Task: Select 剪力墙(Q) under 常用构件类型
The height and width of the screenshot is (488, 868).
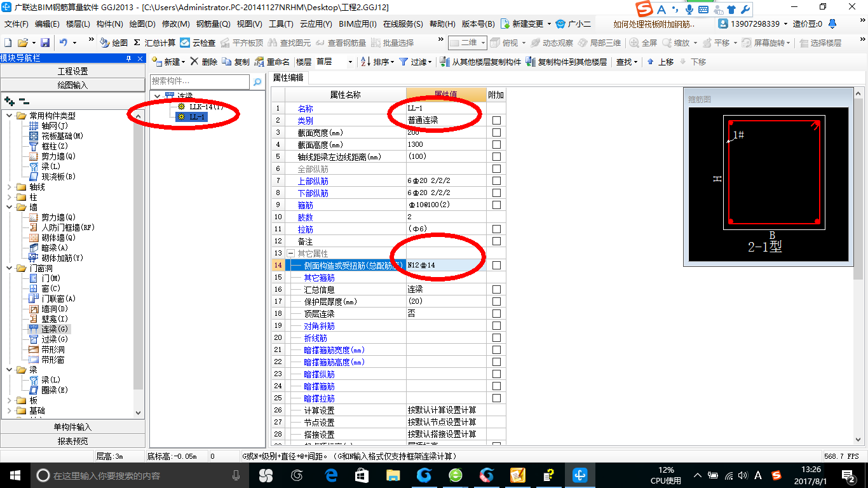Action: [x=58, y=156]
